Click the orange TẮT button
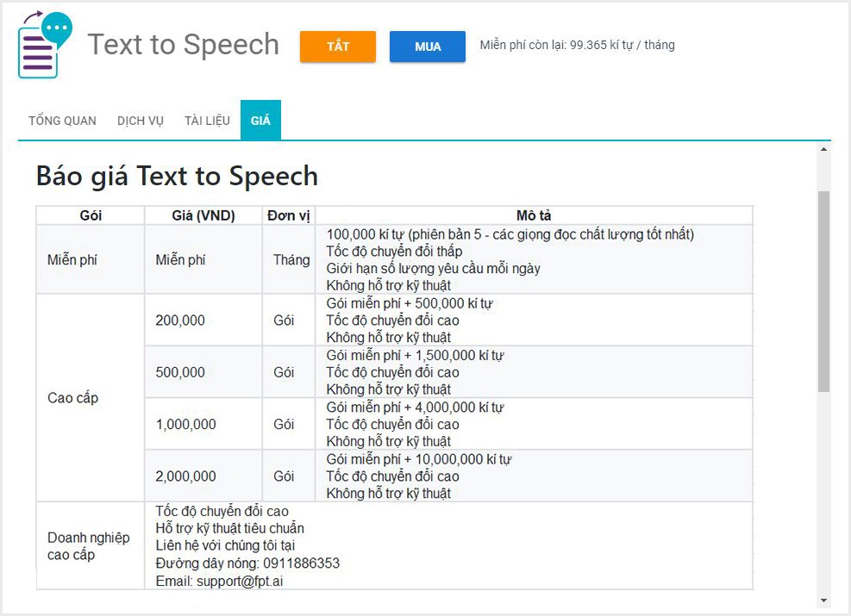 (x=338, y=47)
